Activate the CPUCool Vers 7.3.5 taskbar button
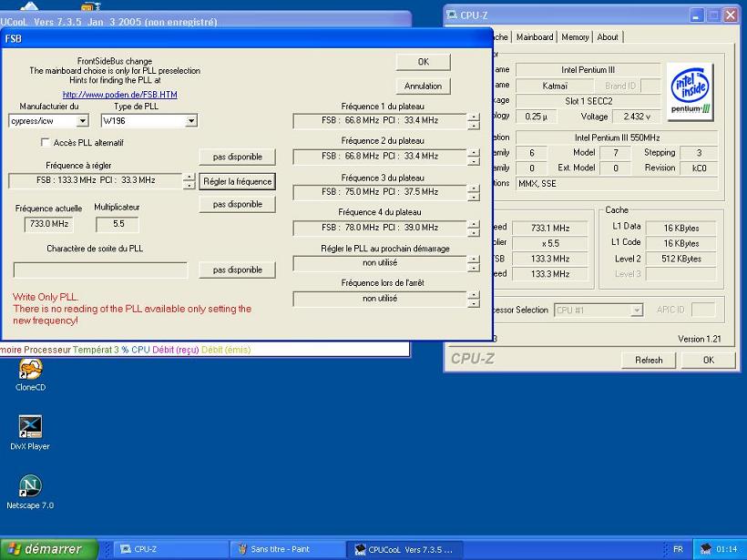The width and height of the screenshot is (747, 560). click(x=404, y=549)
